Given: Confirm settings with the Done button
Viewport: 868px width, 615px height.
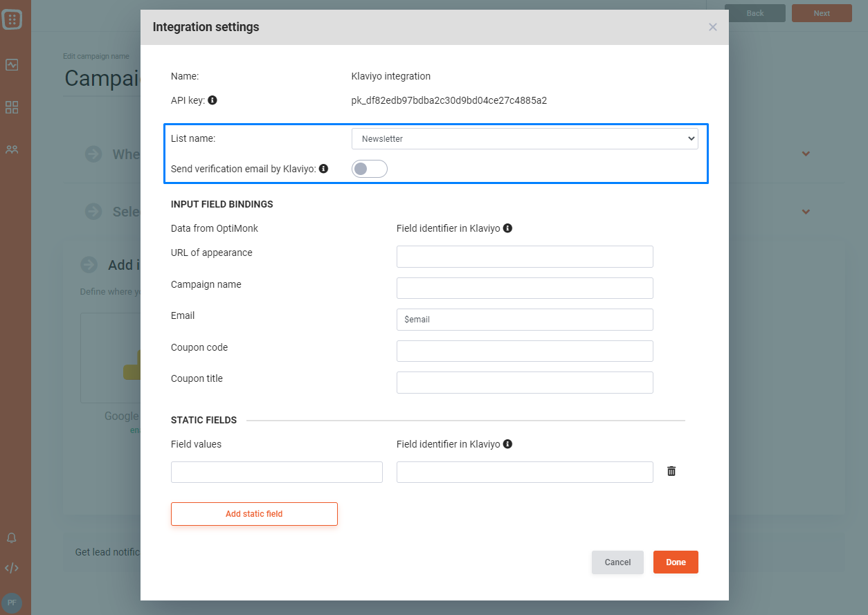Looking at the screenshot, I should coord(676,562).
